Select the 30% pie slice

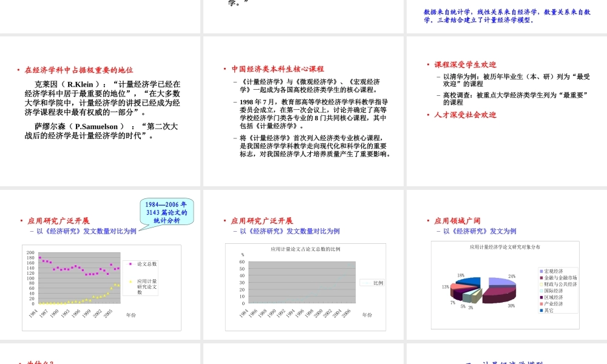point(501,291)
